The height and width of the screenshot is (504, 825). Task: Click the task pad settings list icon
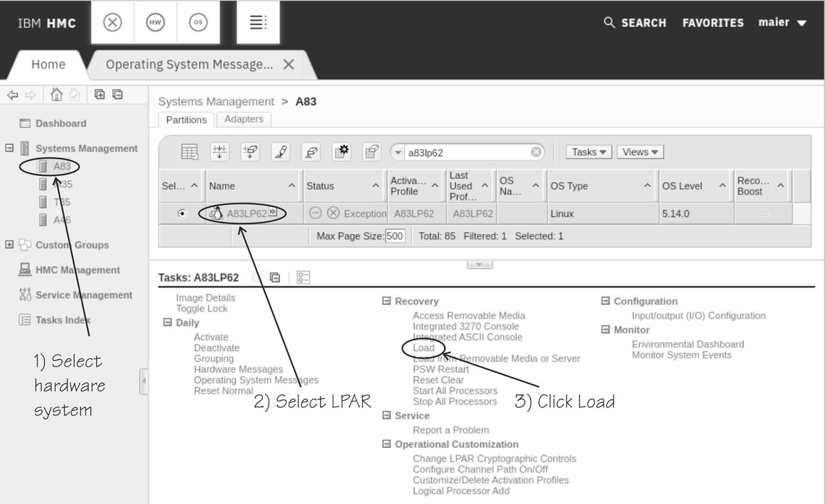point(304,278)
